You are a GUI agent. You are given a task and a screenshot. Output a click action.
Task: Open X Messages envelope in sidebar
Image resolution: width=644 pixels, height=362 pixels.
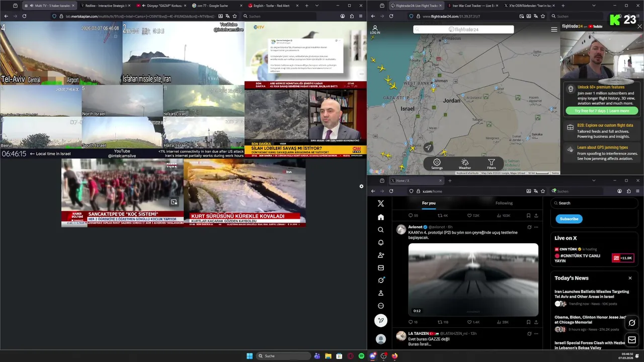tap(381, 267)
